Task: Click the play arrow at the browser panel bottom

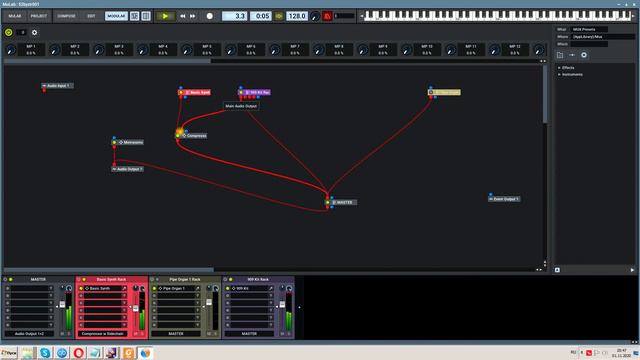Action: point(632,270)
